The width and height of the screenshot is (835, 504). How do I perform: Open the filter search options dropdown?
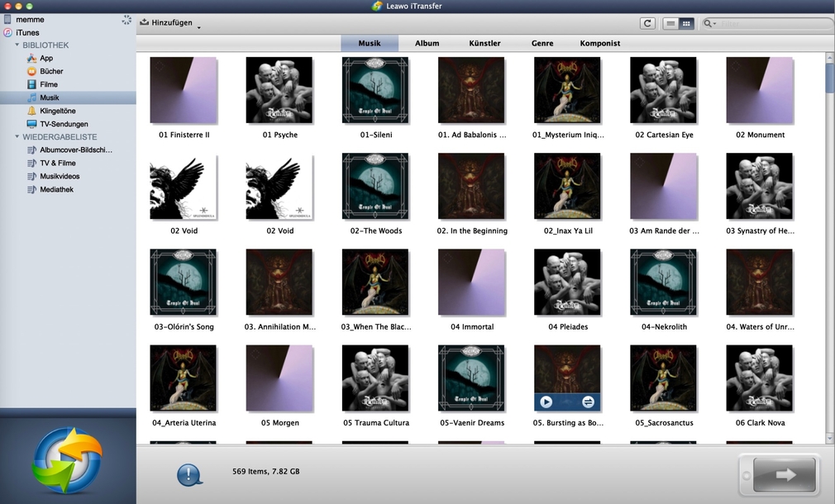[711, 24]
